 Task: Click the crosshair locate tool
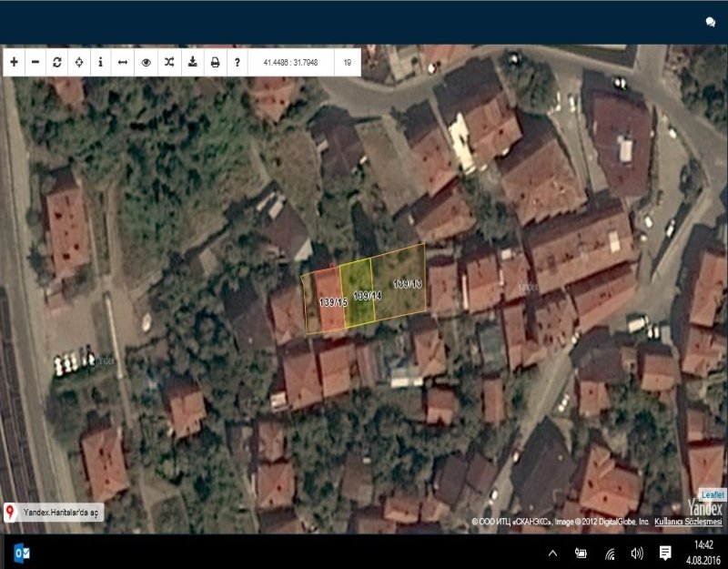click(x=79, y=63)
